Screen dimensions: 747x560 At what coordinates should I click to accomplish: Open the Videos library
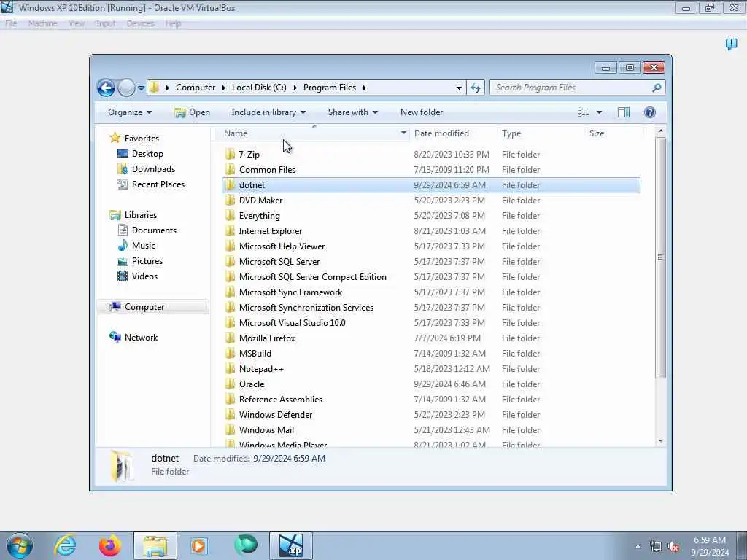tap(144, 276)
